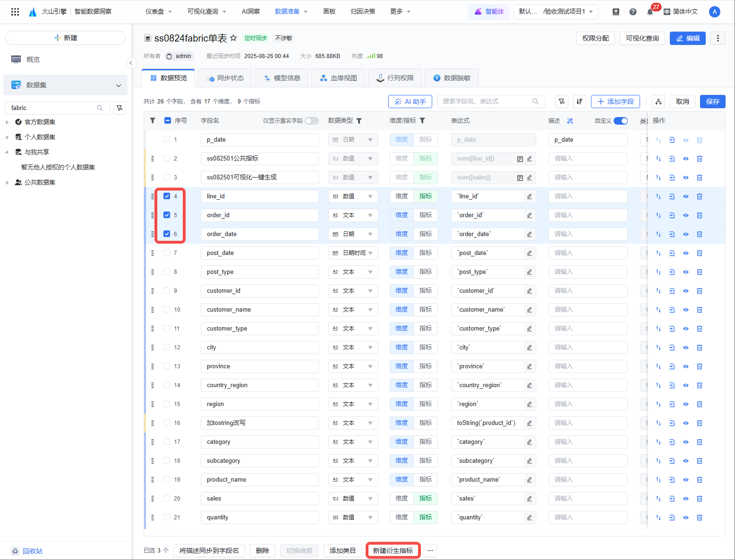Click the delete icon for quantity row
The image size is (735, 560).
700,518
